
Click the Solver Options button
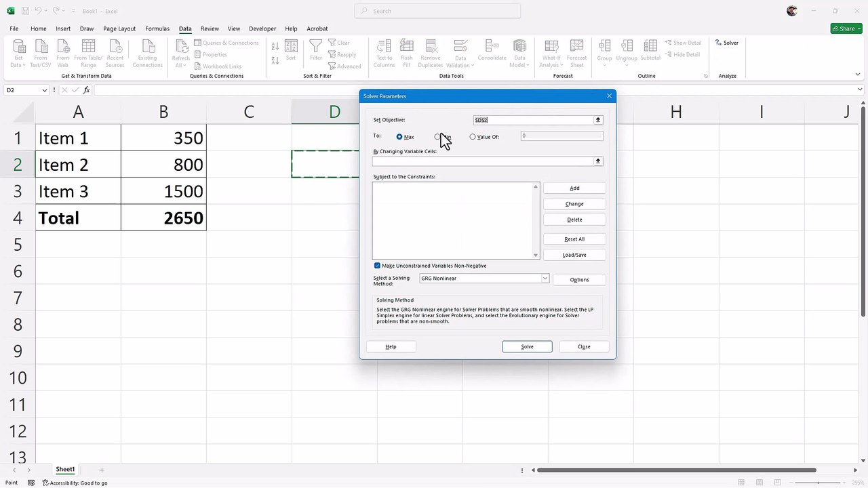click(x=579, y=280)
